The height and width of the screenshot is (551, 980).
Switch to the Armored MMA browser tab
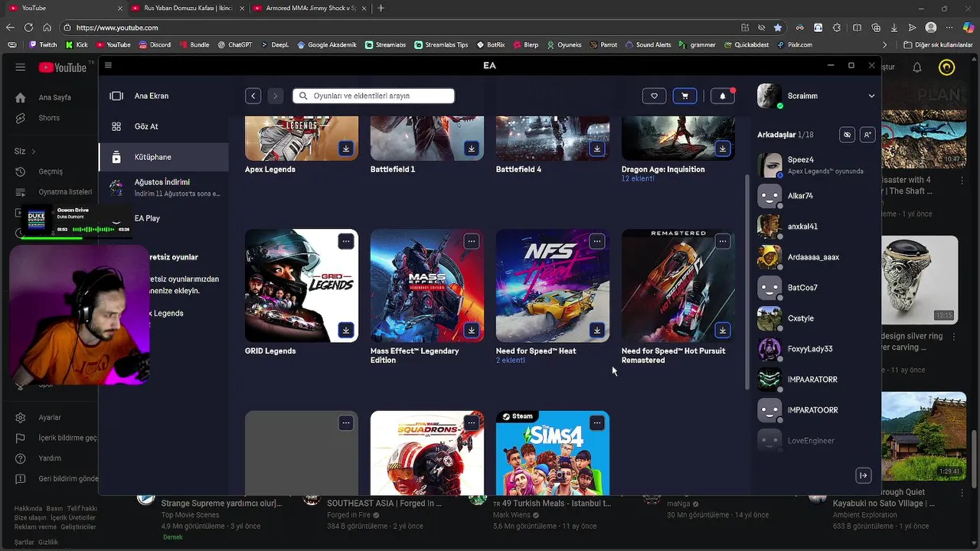point(309,8)
